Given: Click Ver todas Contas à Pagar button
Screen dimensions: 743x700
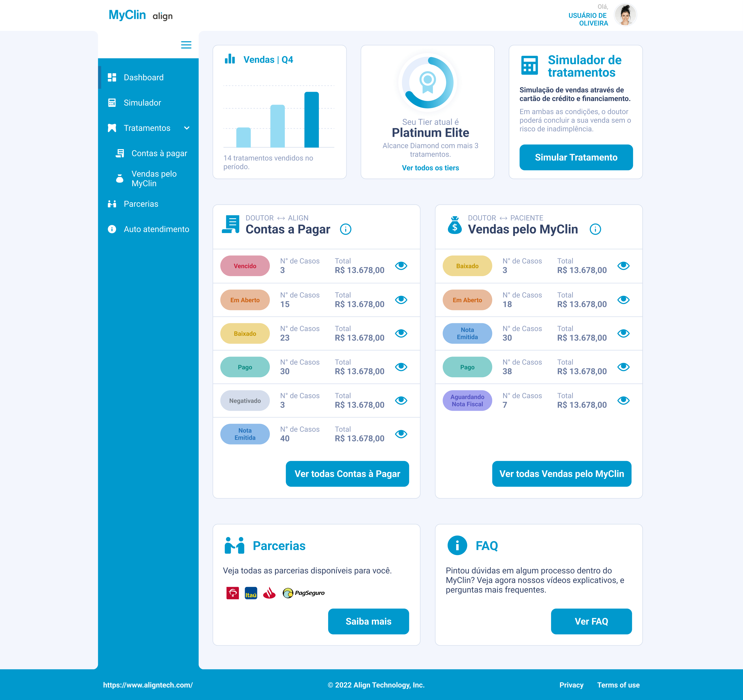Looking at the screenshot, I should (347, 474).
